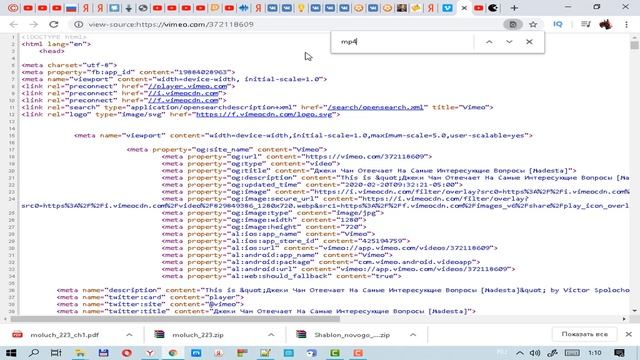Screen dimensions: 640x360
Task: Open the notification center icon
Action: coord(619,353)
